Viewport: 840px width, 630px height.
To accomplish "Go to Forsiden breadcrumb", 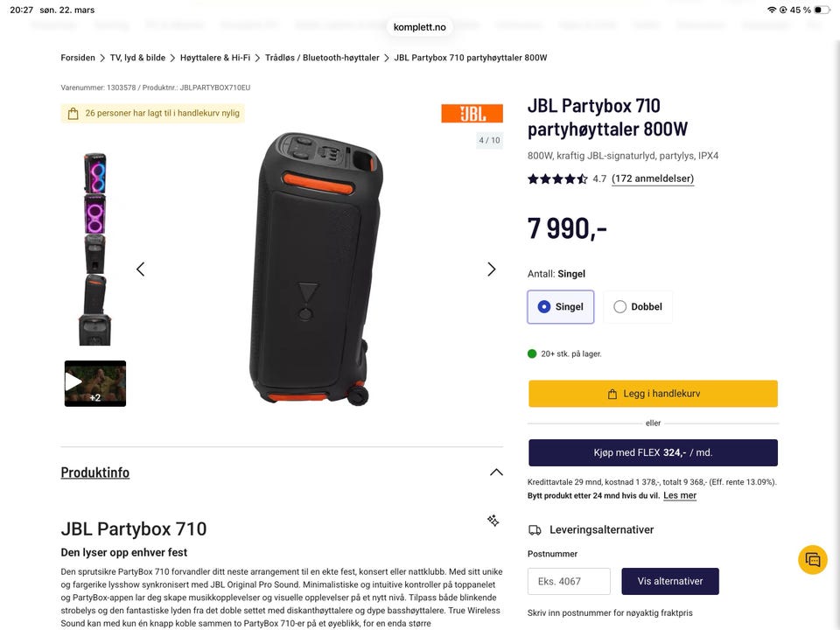I will coord(78,58).
